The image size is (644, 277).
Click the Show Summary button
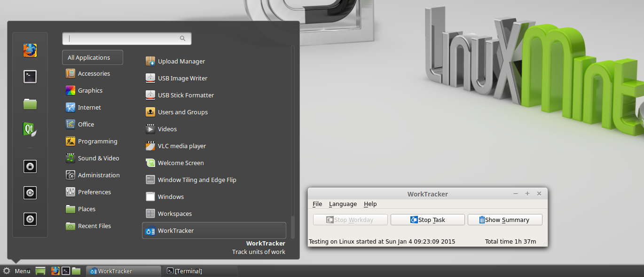pos(505,220)
